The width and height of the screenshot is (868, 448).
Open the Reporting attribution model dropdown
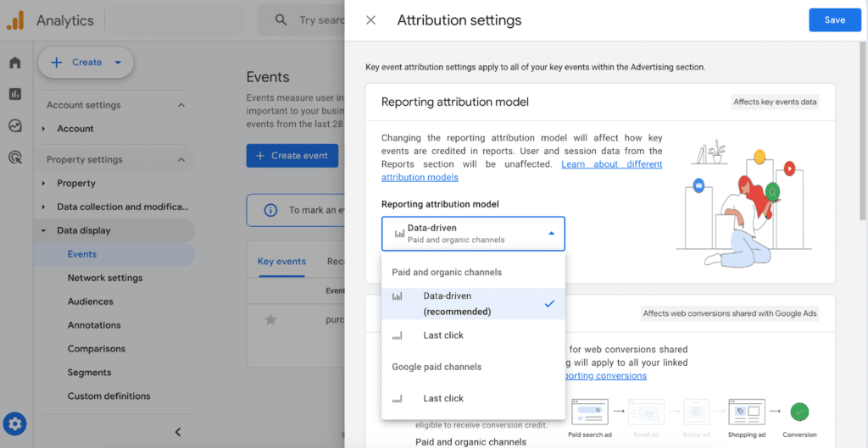click(472, 234)
